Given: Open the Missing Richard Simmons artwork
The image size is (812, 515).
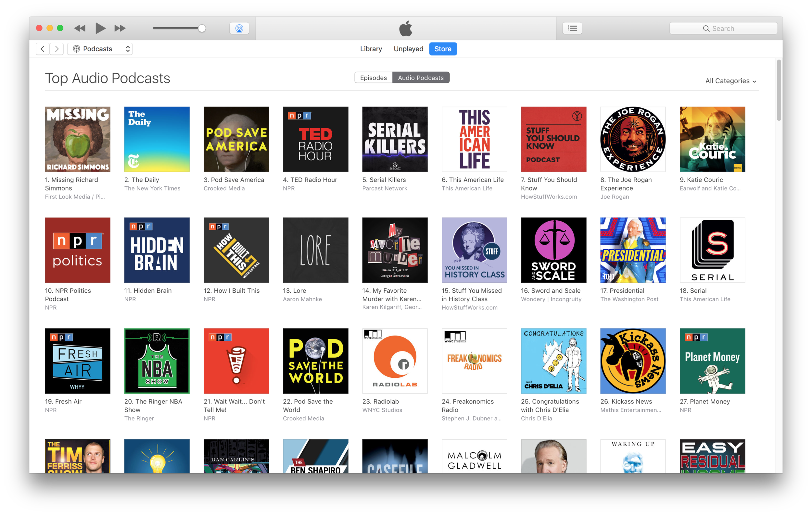Looking at the screenshot, I should [78, 140].
